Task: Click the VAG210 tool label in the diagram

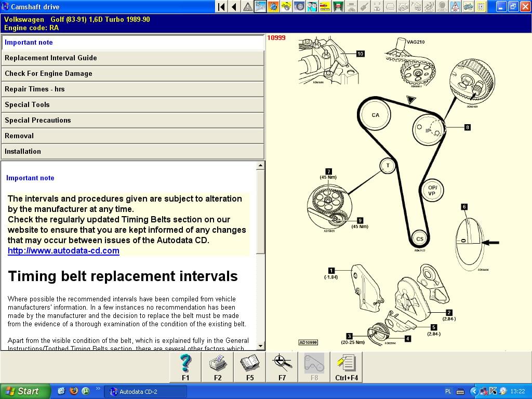Action: [x=416, y=42]
